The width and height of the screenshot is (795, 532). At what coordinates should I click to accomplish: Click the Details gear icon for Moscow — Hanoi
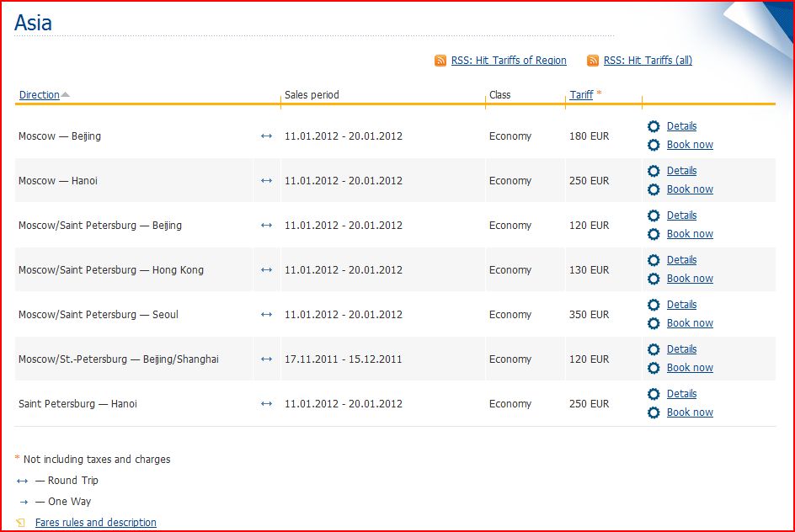pyautogui.click(x=654, y=171)
